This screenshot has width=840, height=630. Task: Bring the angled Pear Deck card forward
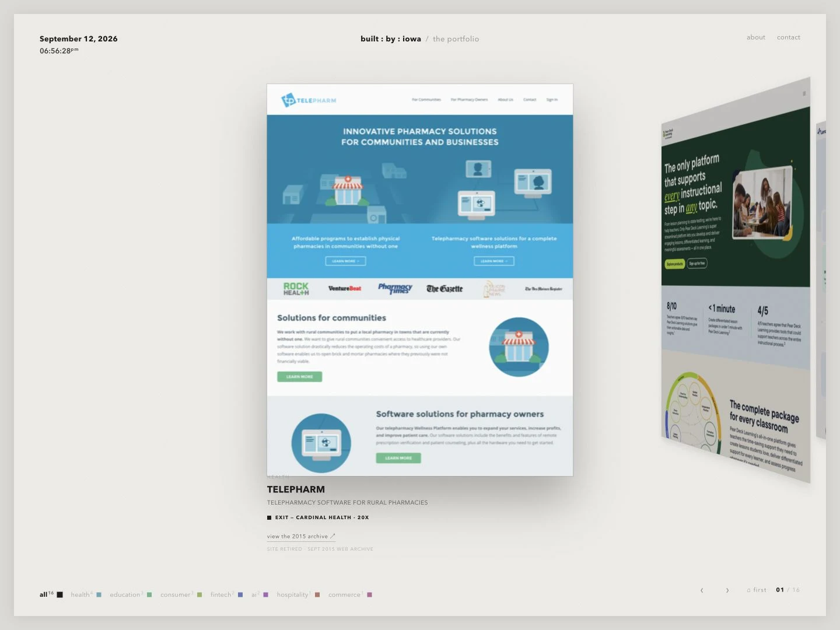pyautogui.click(x=736, y=280)
